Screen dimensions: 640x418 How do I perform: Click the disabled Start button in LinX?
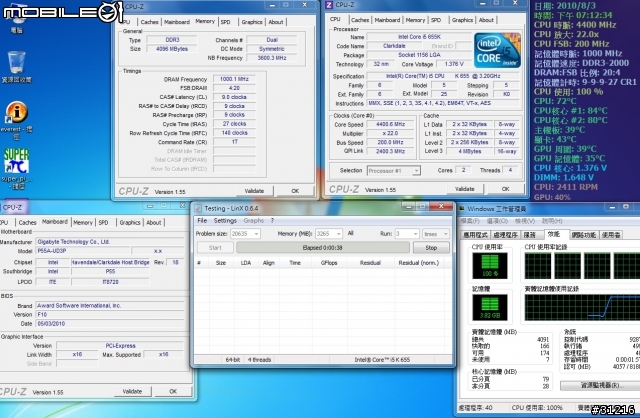click(x=215, y=247)
